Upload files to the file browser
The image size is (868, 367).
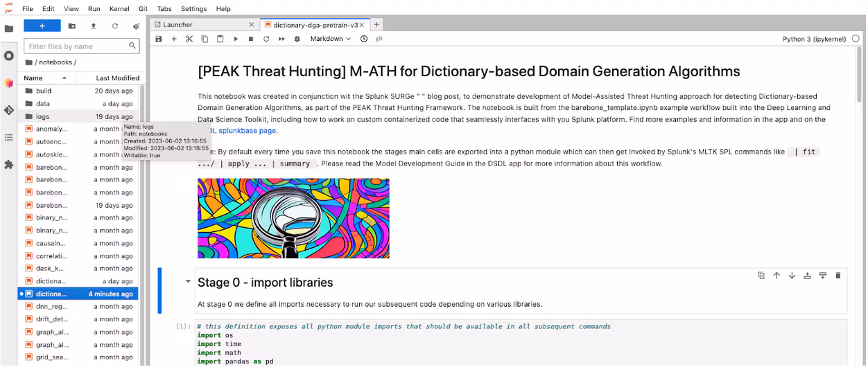point(94,26)
